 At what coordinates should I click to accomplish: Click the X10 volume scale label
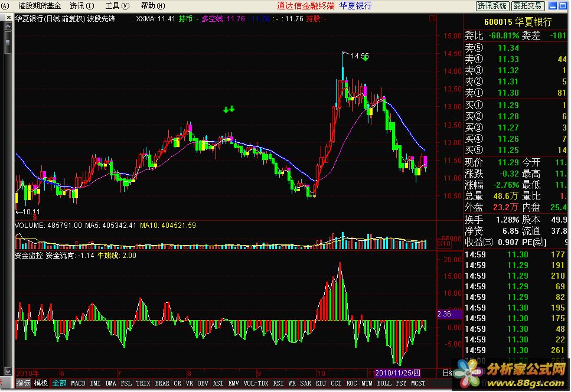(444, 244)
